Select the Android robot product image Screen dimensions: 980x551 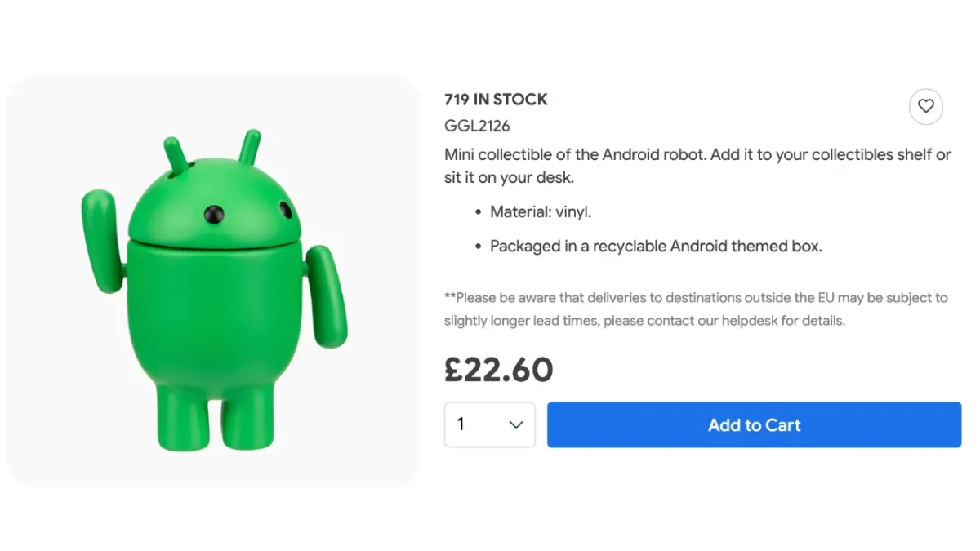(213, 282)
